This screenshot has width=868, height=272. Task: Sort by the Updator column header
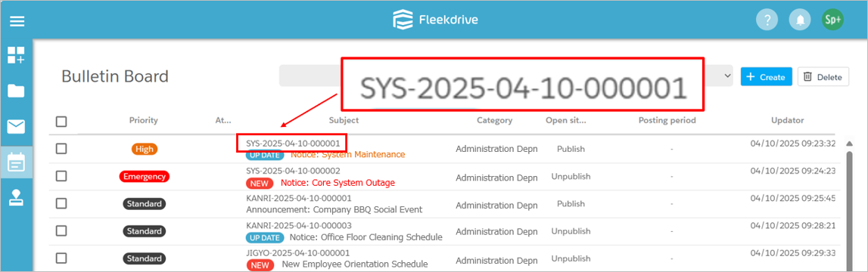click(x=787, y=120)
